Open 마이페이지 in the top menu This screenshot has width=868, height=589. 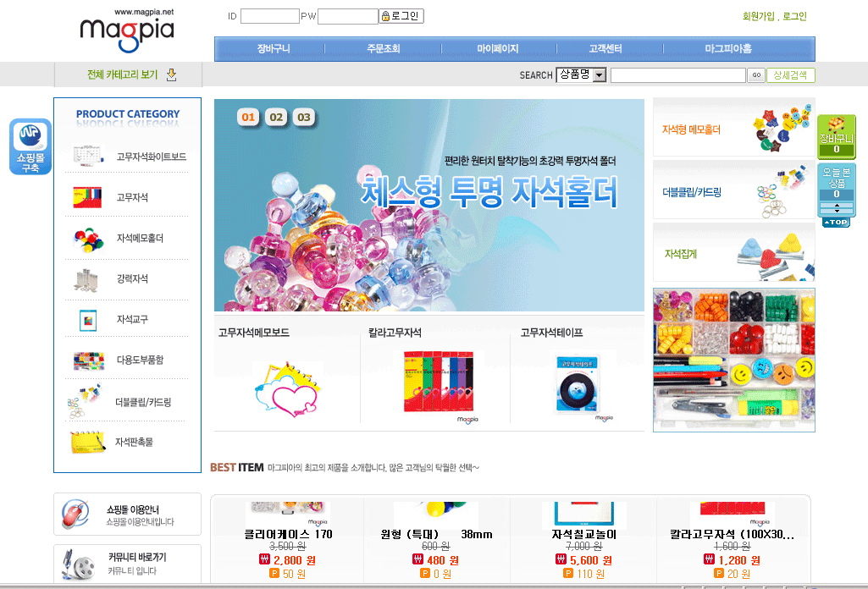coord(498,49)
